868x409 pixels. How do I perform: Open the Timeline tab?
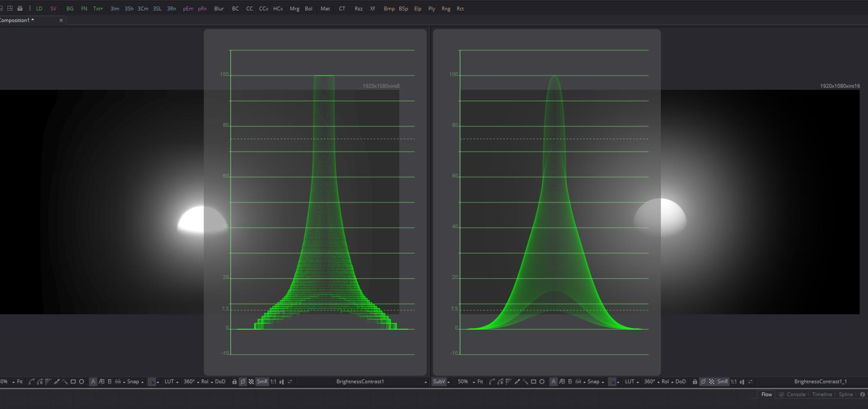pyautogui.click(x=822, y=394)
